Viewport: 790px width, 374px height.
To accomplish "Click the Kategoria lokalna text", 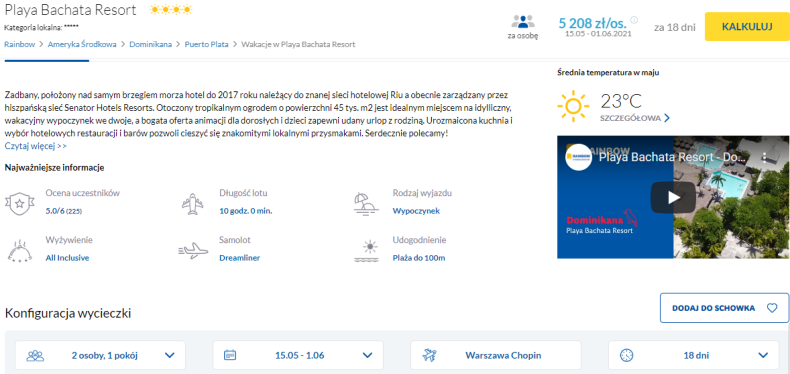I will pyautogui.click(x=41, y=27).
